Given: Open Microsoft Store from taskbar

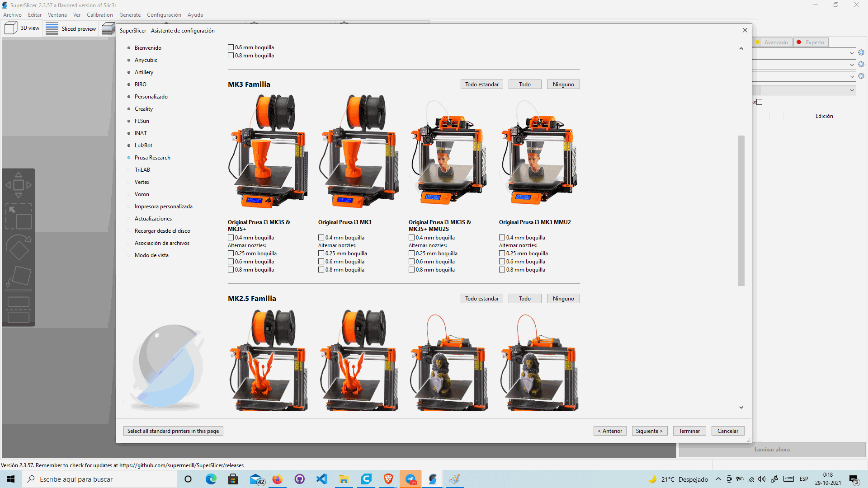Looking at the screenshot, I should [x=233, y=479].
